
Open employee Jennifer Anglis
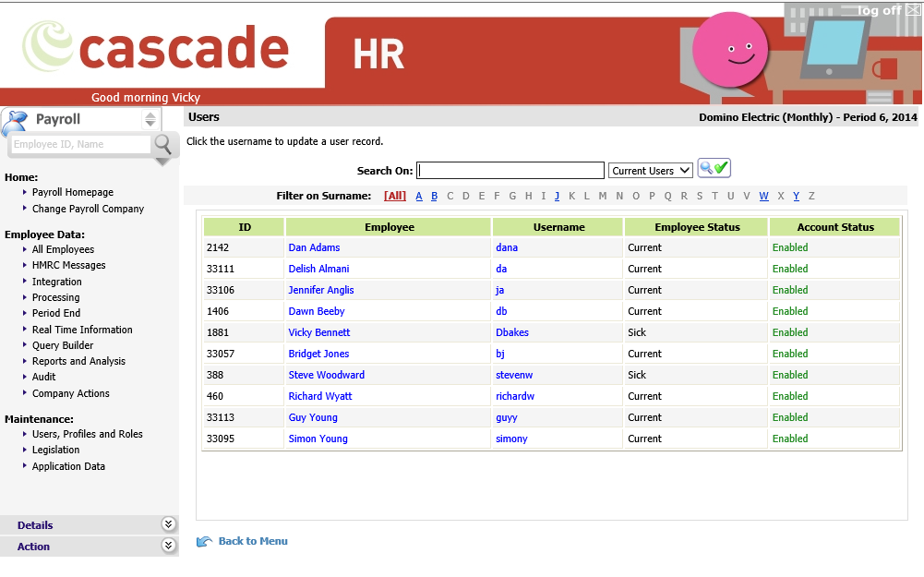(x=321, y=290)
